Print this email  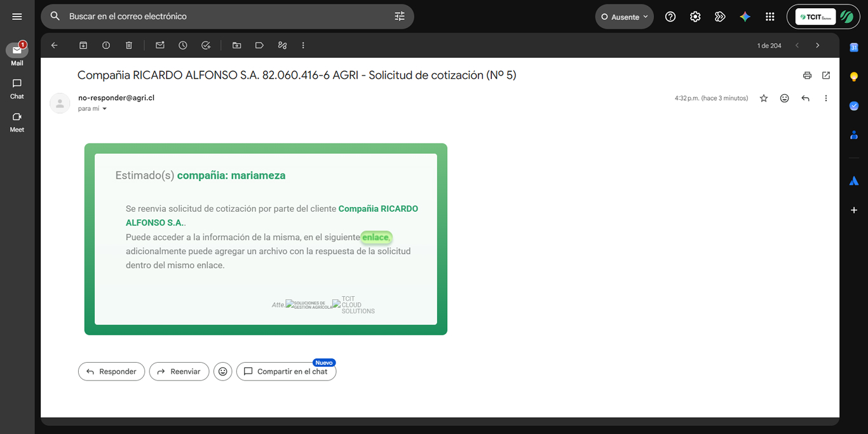tap(807, 75)
